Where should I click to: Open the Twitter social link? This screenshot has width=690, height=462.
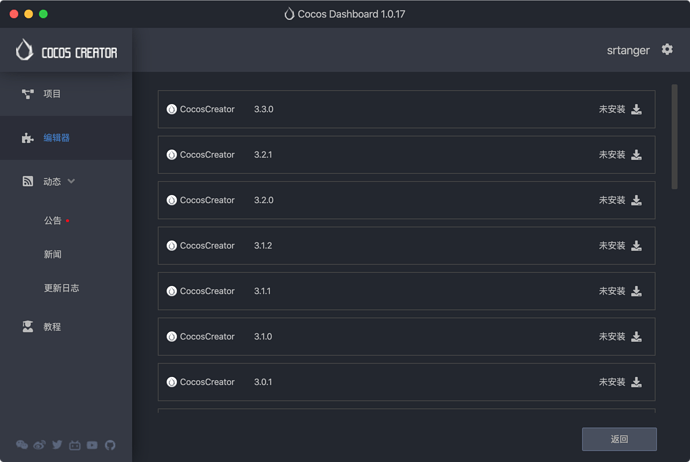click(x=57, y=445)
